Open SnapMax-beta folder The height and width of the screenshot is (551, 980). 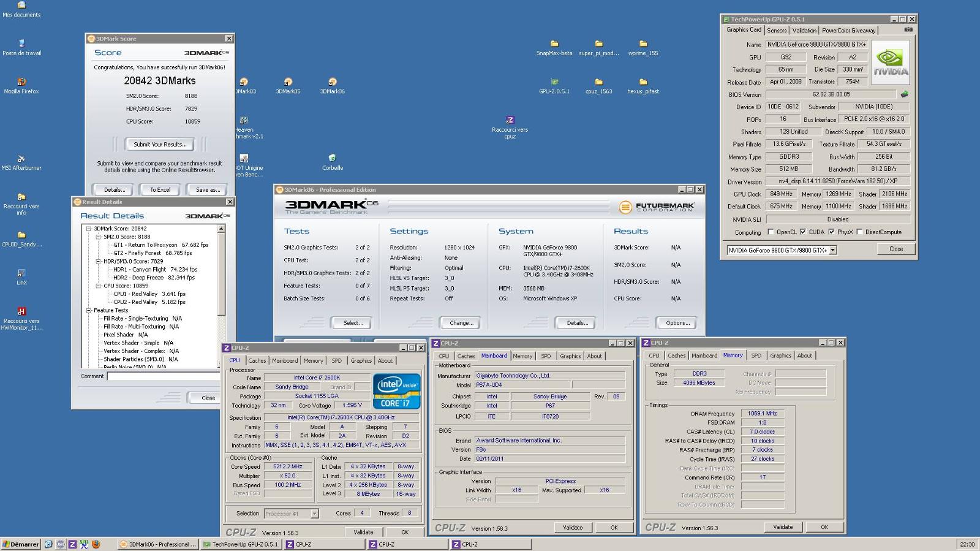point(554,48)
